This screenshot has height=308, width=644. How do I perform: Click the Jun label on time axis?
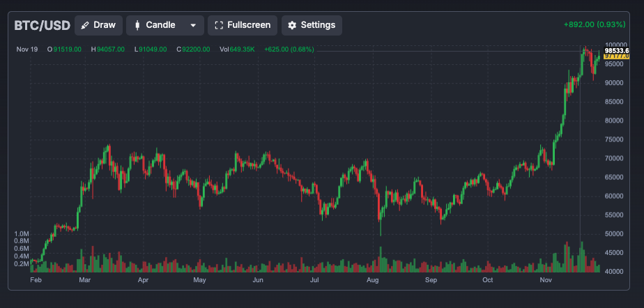258,280
